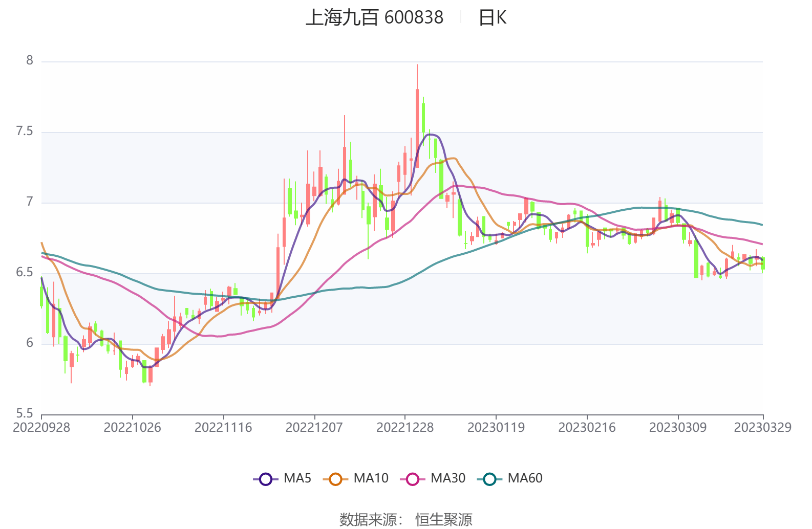
Task: Click the x-axis date 20230309
Action: 678,428
